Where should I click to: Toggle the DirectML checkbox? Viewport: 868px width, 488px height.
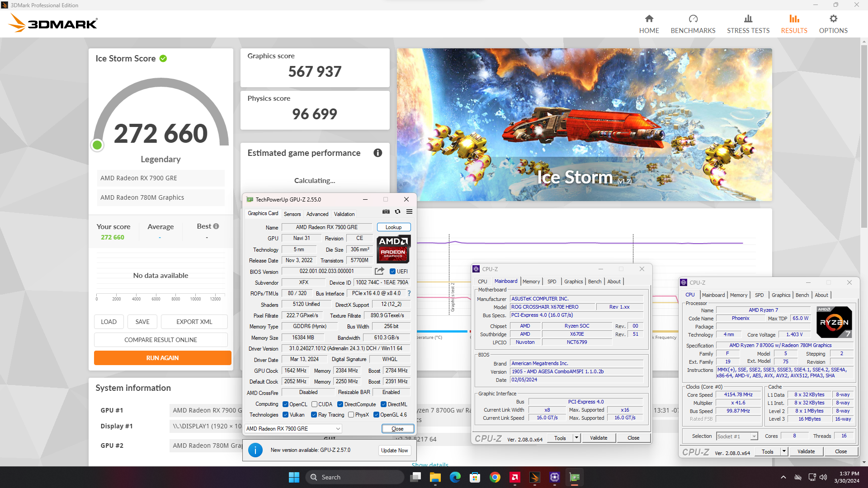[383, 404]
